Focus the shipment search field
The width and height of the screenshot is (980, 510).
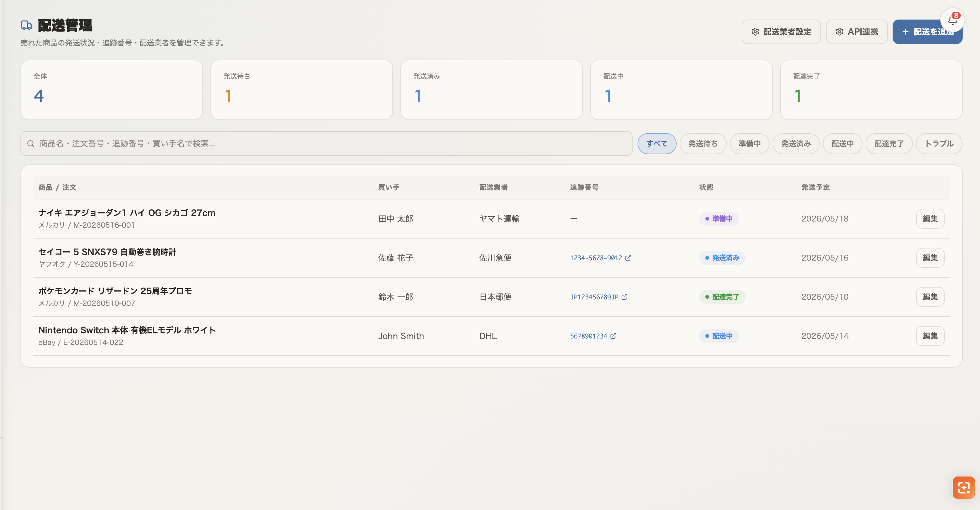326,144
